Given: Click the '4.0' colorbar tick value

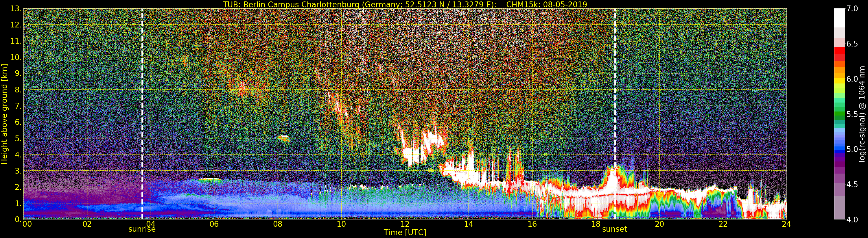Looking at the screenshot, I should 852,220.
